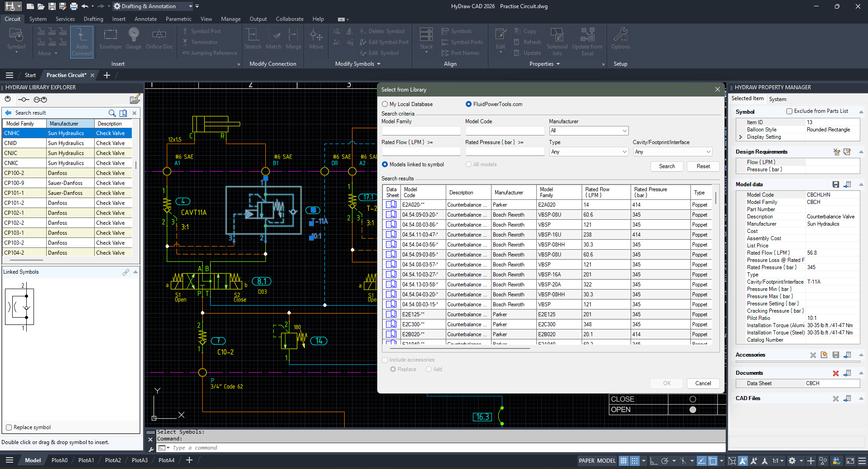Viewport: 868px width, 469px height.
Task: Enable the Include accessories checkbox
Action: pos(385,359)
